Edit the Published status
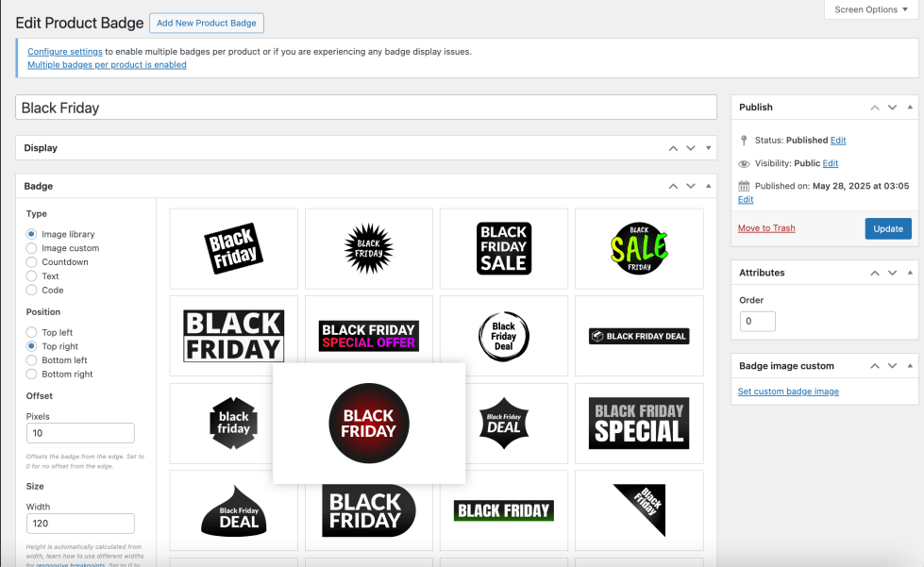924x567 pixels. coord(838,141)
